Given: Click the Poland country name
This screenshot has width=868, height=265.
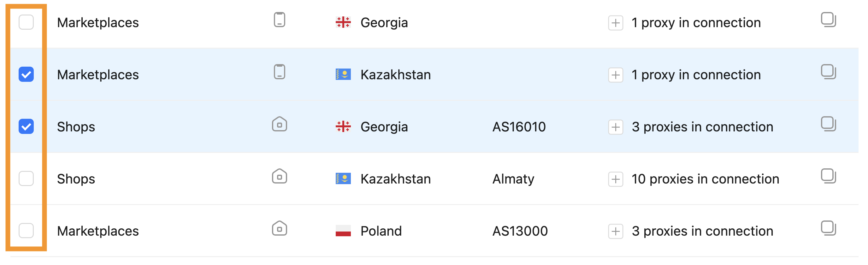Looking at the screenshot, I should (x=381, y=231).
